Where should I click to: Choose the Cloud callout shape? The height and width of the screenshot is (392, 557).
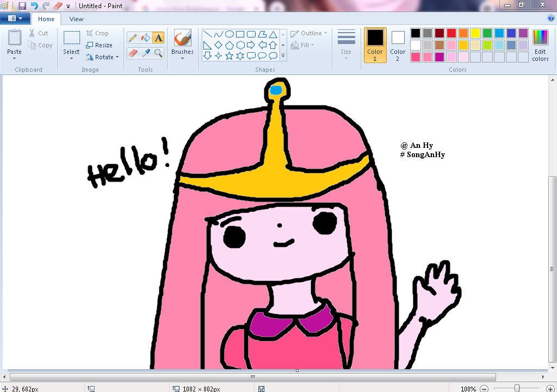(273, 56)
